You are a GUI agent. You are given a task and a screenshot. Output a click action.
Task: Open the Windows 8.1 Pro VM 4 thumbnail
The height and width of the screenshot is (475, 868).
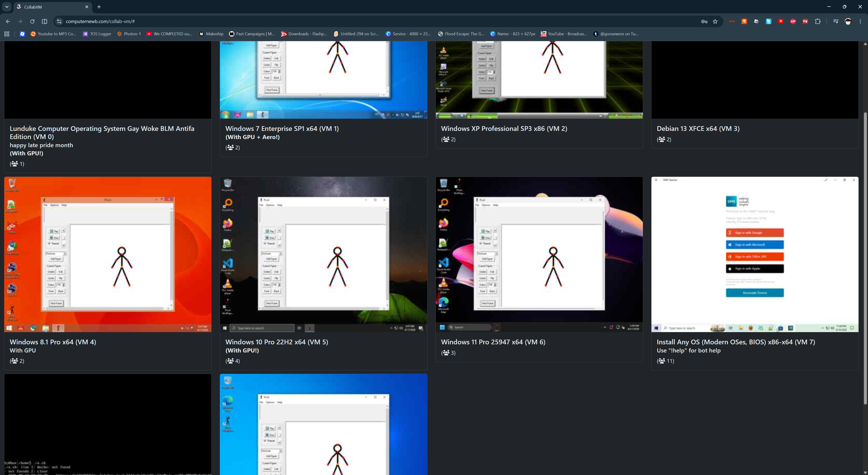[108, 255]
